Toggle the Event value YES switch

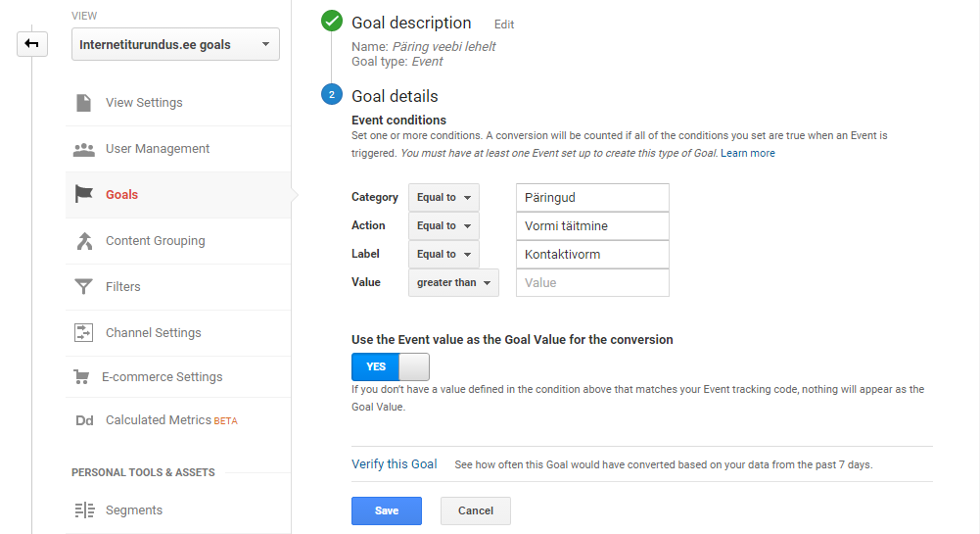(390, 366)
